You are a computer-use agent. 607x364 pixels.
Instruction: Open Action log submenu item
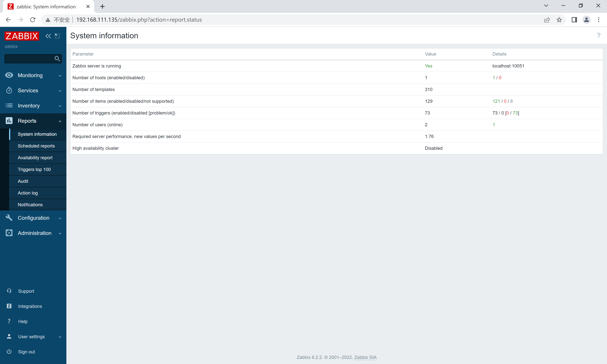(38, 193)
